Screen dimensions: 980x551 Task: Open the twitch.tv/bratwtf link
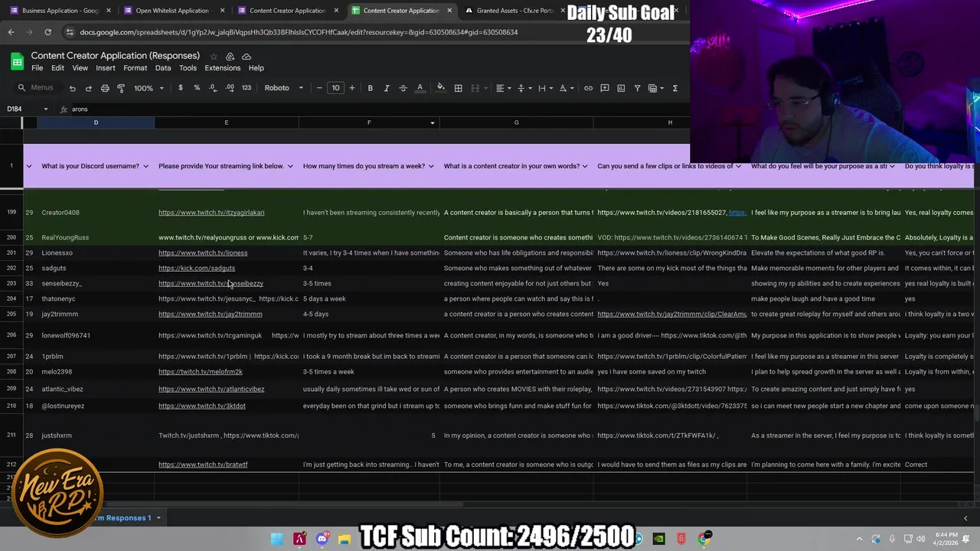[203, 465]
